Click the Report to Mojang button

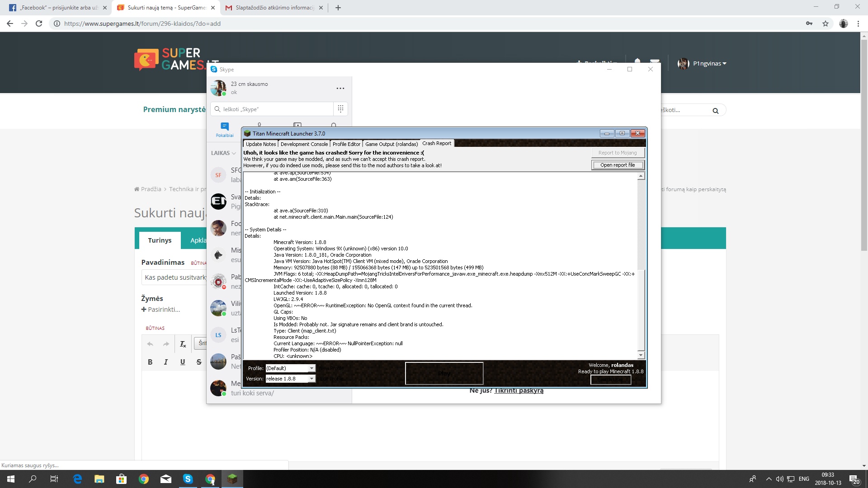click(x=618, y=153)
